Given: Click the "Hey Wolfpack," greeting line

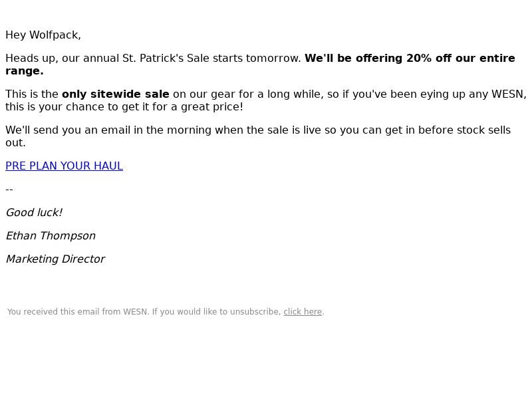Looking at the screenshot, I should (43, 35).
